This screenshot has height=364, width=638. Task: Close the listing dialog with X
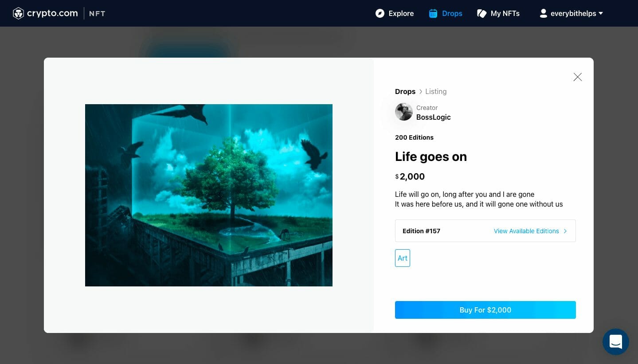tap(577, 77)
